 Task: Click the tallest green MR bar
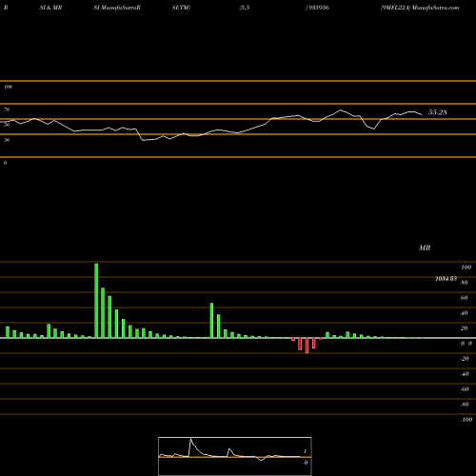[x=96, y=301]
